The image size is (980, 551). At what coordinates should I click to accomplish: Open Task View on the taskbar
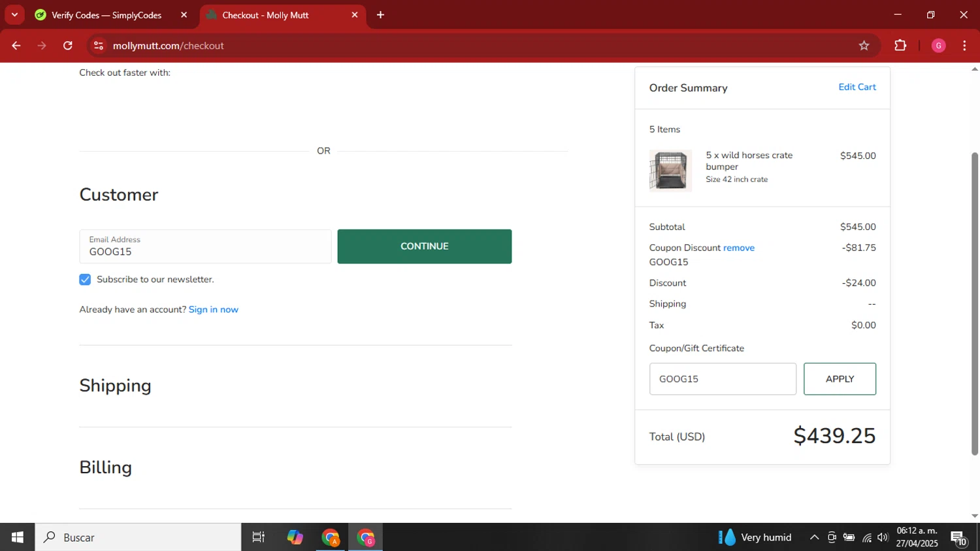(x=259, y=537)
